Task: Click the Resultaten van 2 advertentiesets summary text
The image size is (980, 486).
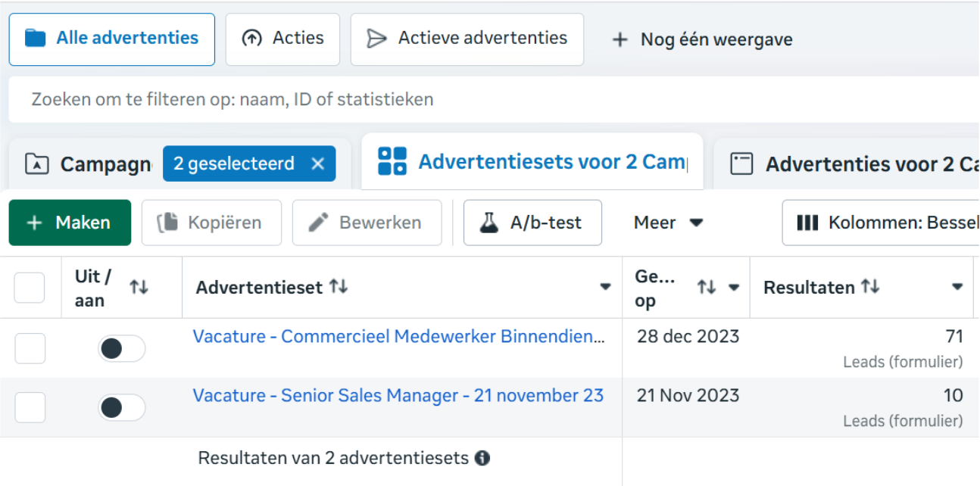Action: (x=333, y=458)
